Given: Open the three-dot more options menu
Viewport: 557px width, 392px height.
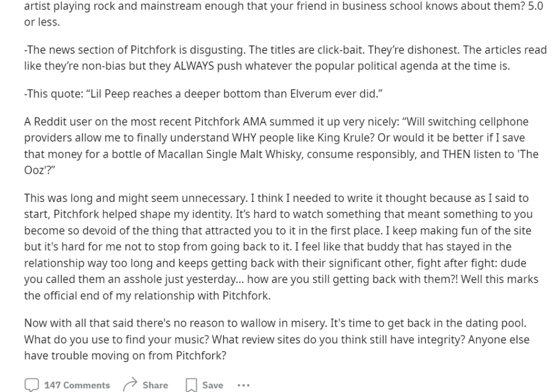Looking at the screenshot, I should coord(243,385).
